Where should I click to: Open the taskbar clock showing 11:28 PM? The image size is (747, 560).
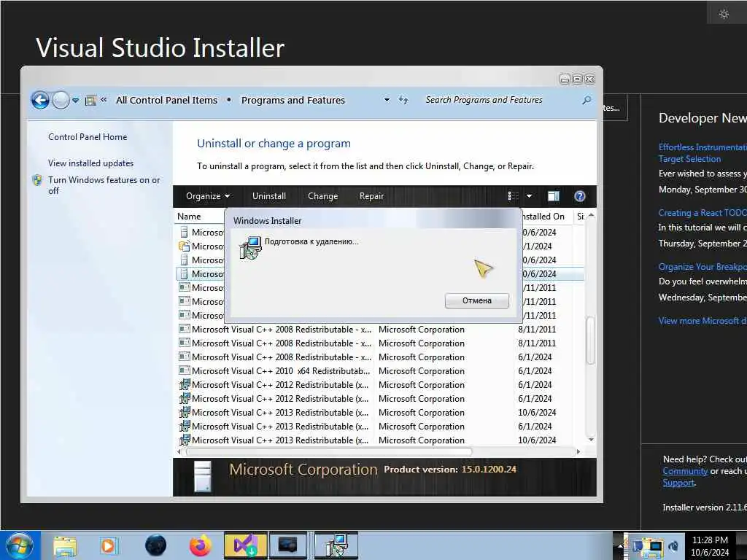coord(710,546)
